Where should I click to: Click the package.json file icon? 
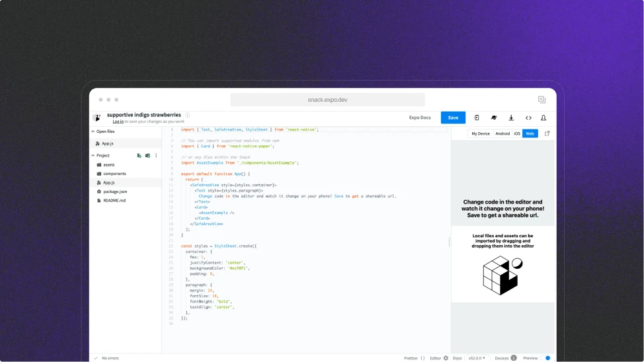tap(99, 192)
